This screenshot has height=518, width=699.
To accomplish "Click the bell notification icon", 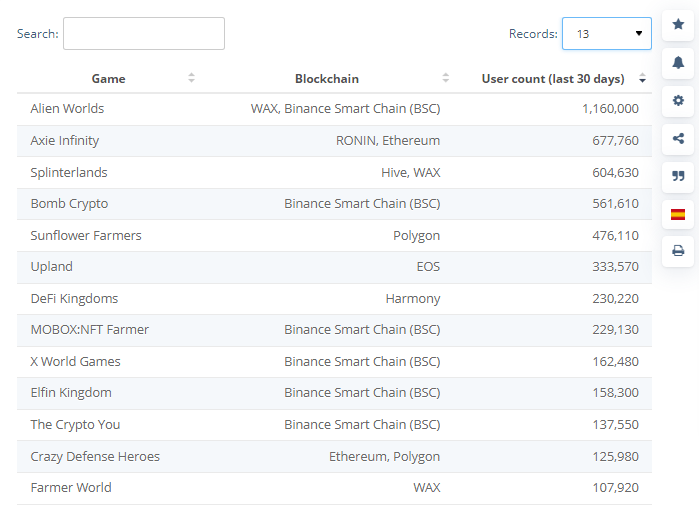I will [x=678, y=62].
